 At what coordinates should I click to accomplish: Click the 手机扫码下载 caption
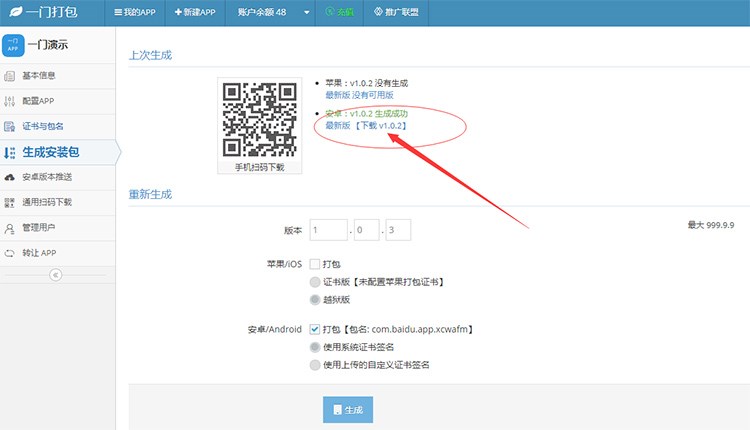click(259, 167)
